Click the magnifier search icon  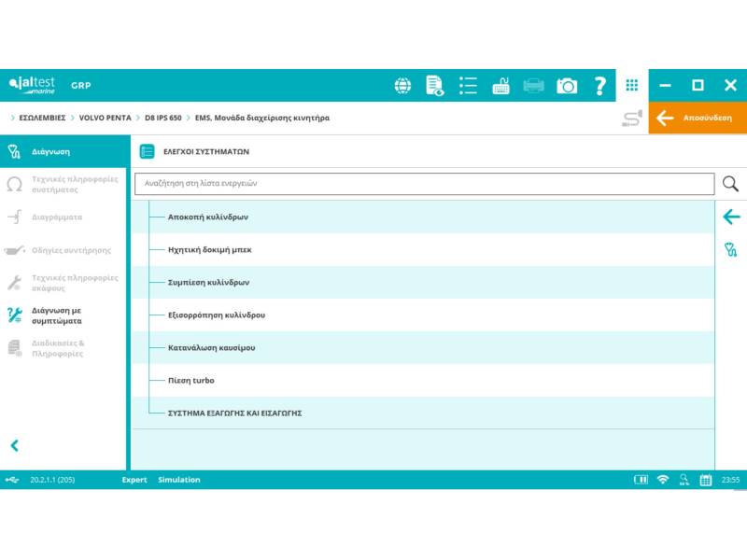coord(730,184)
